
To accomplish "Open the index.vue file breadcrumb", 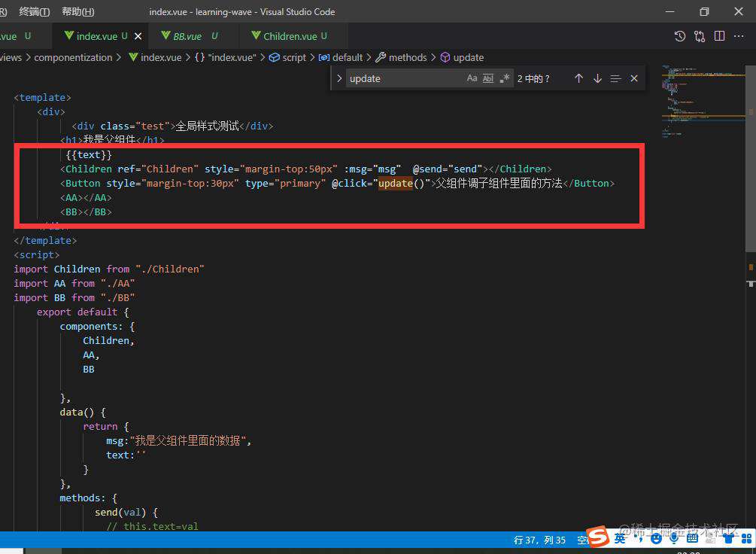I will pyautogui.click(x=155, y=57).
